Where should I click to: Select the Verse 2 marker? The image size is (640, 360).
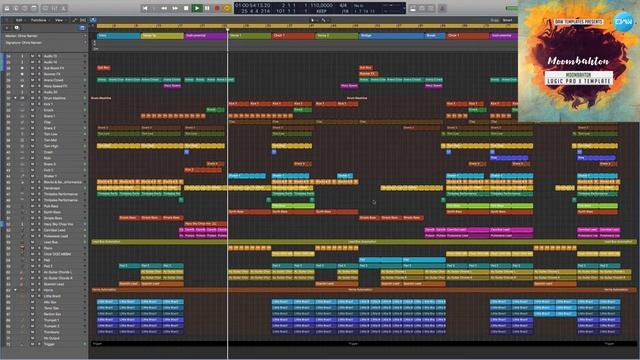[x=337, y=36]
